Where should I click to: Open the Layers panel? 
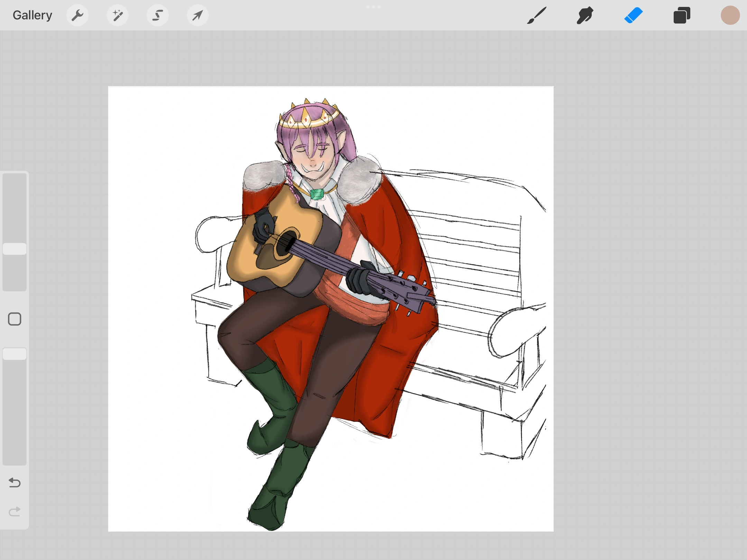[682, 15]
